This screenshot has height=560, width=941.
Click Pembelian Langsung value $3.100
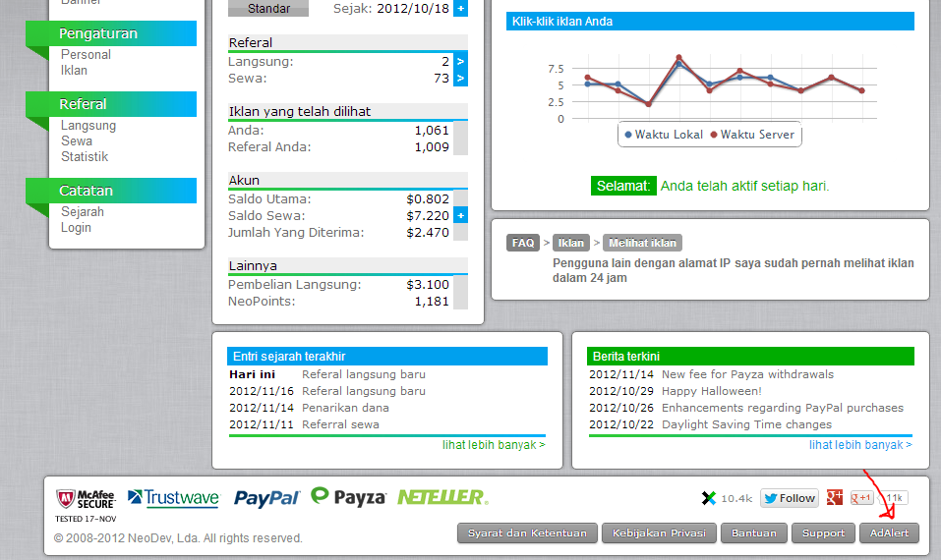428,285
